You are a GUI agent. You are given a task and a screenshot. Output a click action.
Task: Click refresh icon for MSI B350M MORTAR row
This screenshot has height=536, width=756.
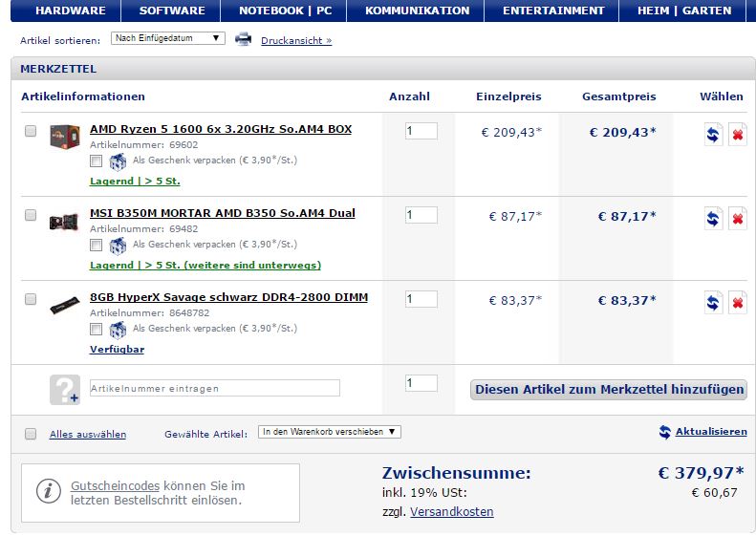click(713, 219)
